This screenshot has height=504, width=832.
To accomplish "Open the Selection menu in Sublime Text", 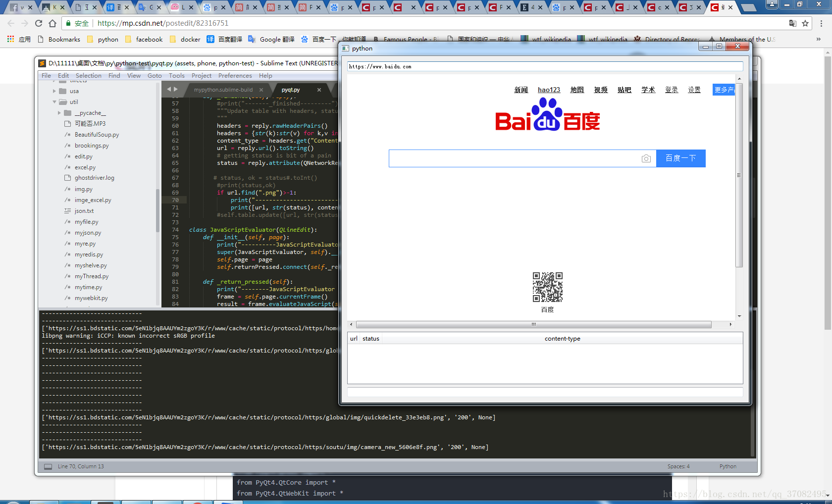I will click(x=88, y=76).
